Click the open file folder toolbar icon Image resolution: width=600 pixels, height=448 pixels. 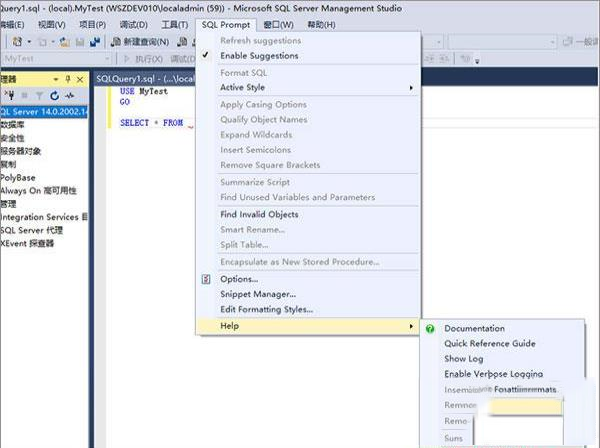point(65,42)
